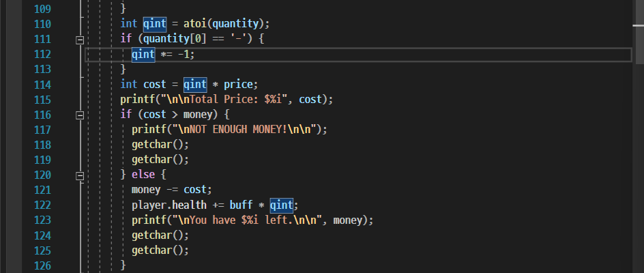The image size is (644, 273).
Task: Click the "NOT ENOUGH MONEY!" string
Action: [237, 130]
